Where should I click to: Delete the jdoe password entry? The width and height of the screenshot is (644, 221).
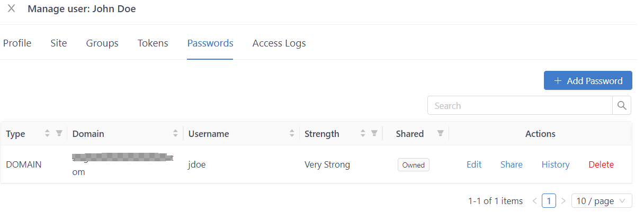tap(601, 164)
